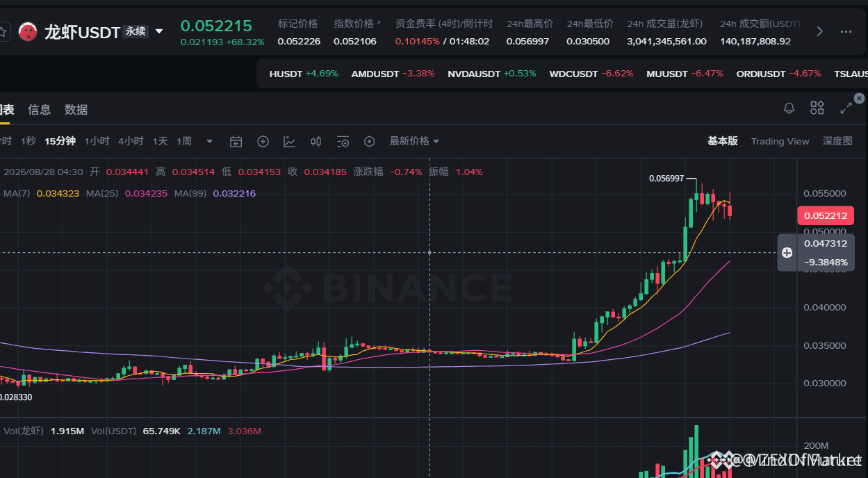Click the crosshair plus button on price axis
This screenshot has width=868, height=478.
coord(787,253)
